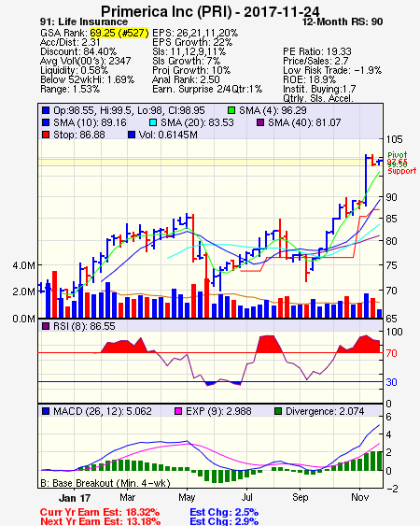420x526 pixels.
Task: Click the 'B: Base Breakout (Min. 4-wk)' note
Action: pos(105,483)
